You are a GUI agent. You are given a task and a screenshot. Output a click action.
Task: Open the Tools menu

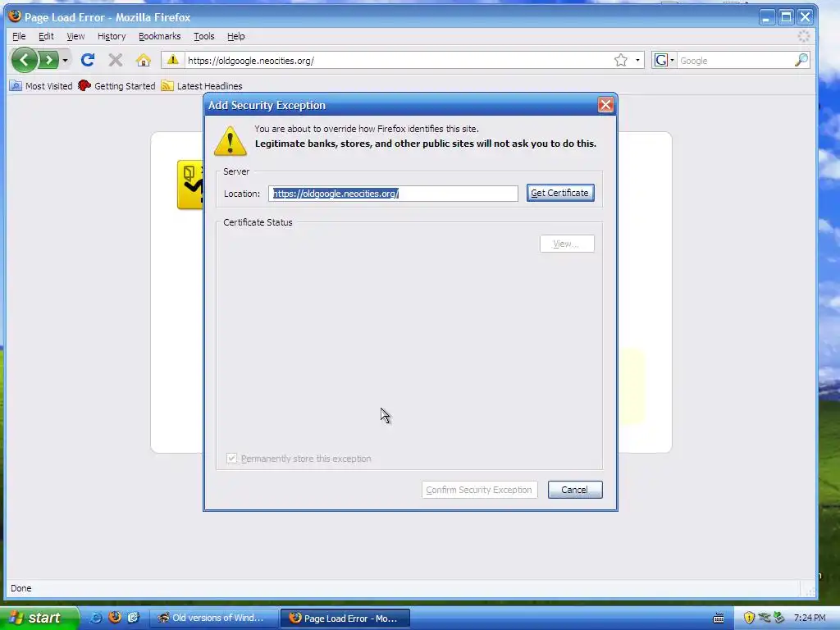[204, 36]
